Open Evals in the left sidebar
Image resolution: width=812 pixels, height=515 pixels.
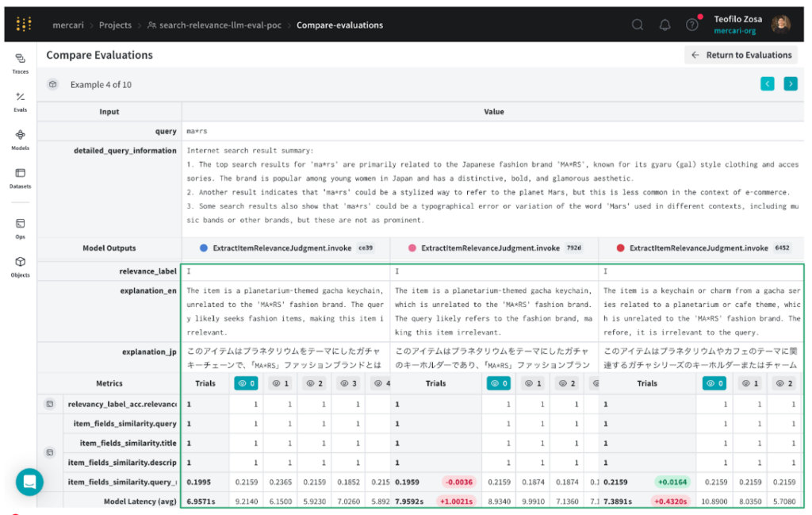click(x=21, y=101)
